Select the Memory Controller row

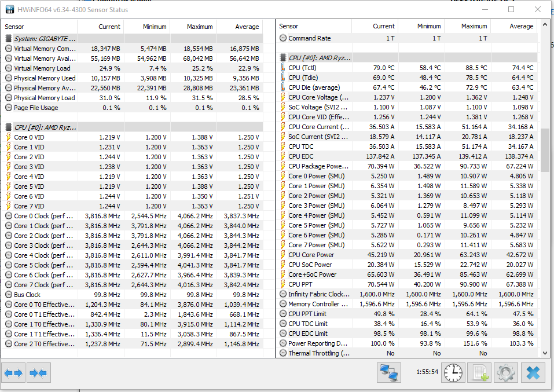tap(407, 304)
